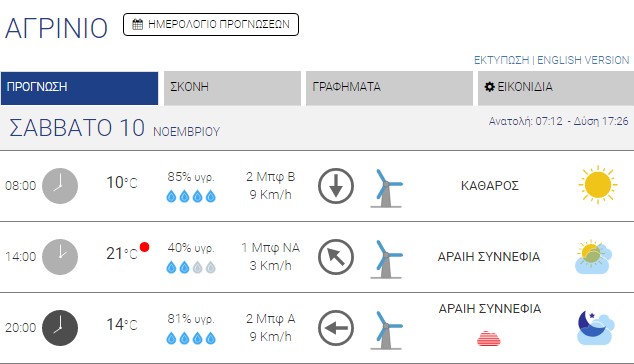Select the ΠΡΟΓΝΩΣΗ tab
Screen dimensions: 634x364
(x=79, y=88)
